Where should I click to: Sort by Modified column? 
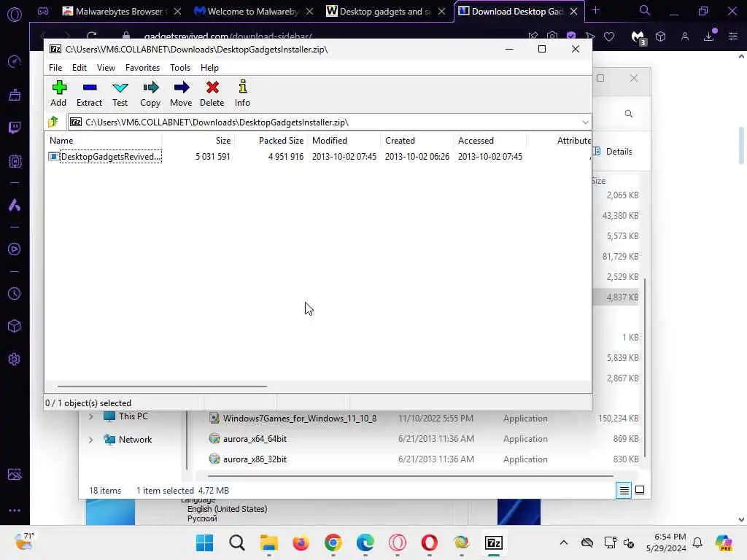(x=344, y=141)
